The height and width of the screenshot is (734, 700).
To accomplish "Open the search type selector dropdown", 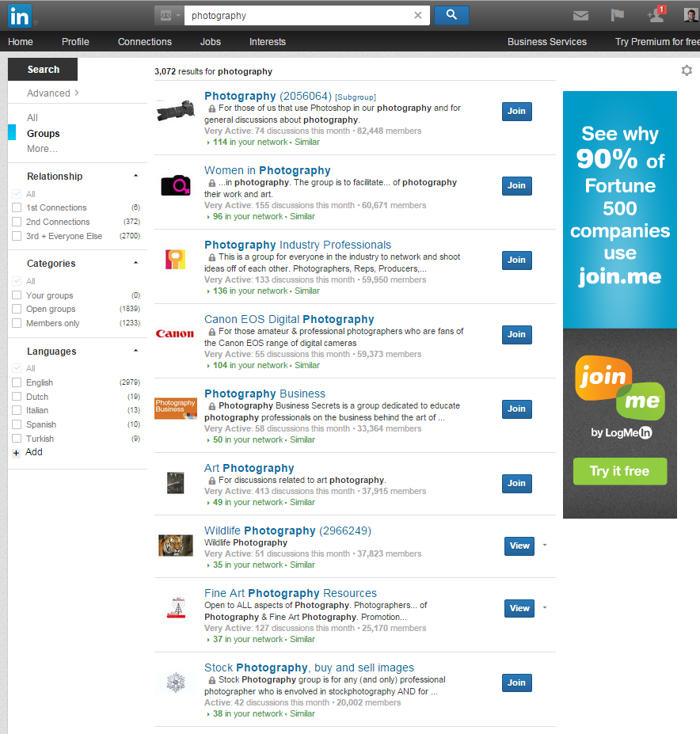I will [x=169, y=16].
